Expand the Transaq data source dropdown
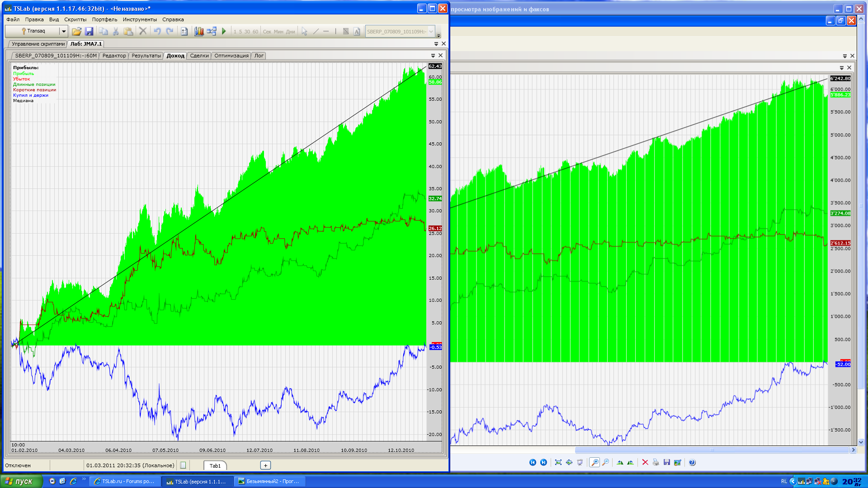Image resolution: width=868 pixels, height=488 pixels. (x=64, y=31)
